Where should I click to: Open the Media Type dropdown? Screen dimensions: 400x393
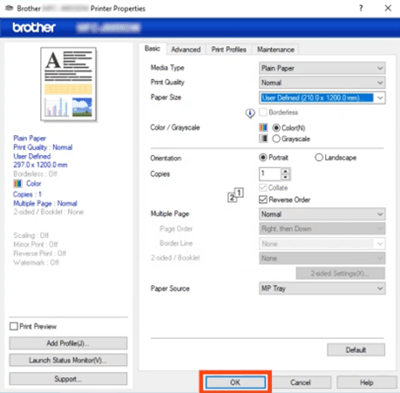(x=322, y=68)
